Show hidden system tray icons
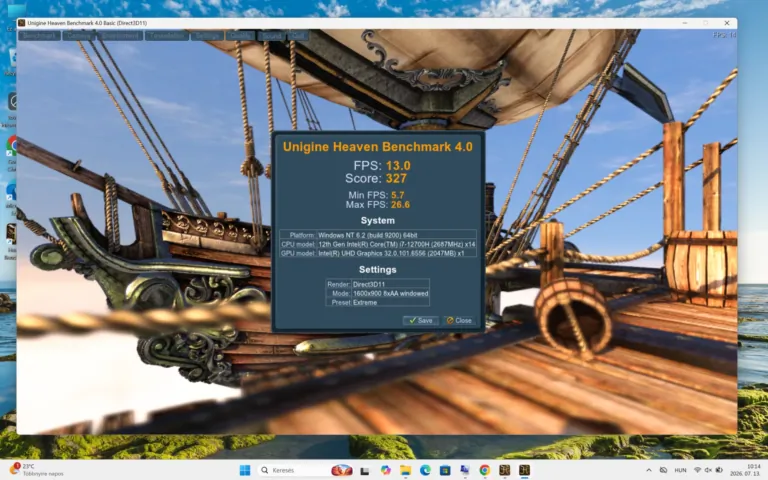This screenshot has height=480, width=768. tap(648, 470)
